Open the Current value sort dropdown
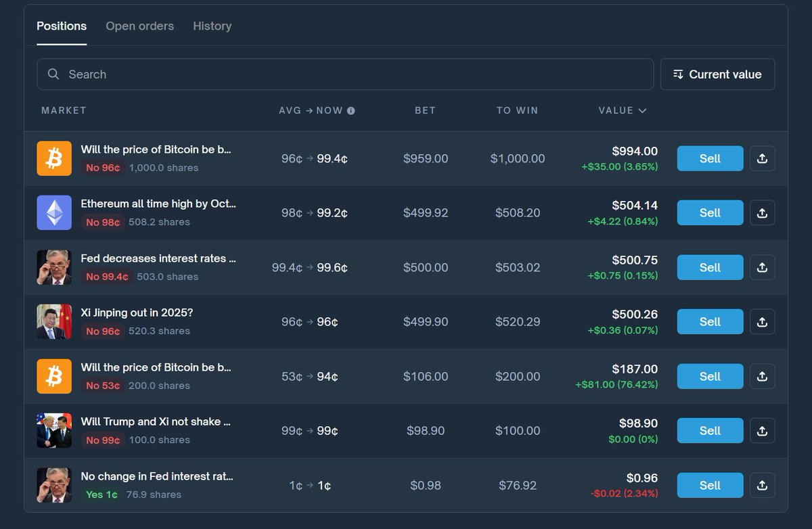 pyautogui.click(x=717, y=74)
